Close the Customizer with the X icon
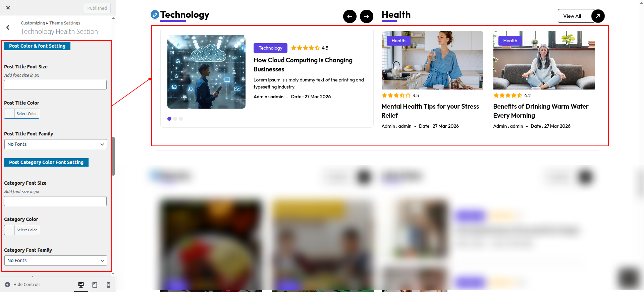Screen dimensions: 644x292 8,8
